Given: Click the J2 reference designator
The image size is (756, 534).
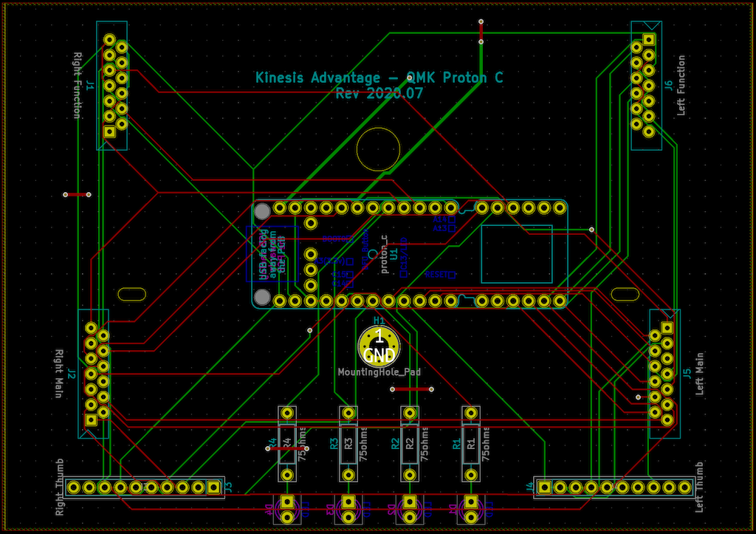Looking at the screenshot, I should [x=72, y=374].
